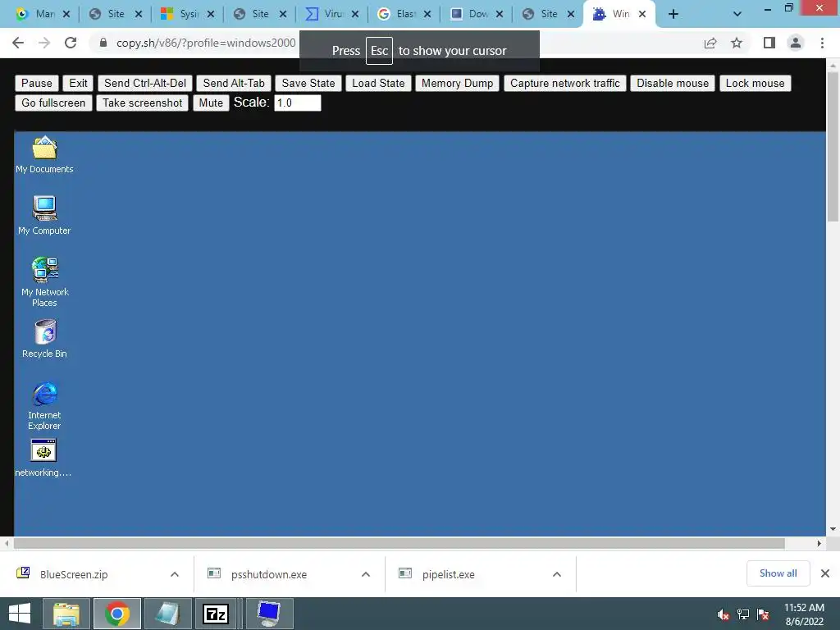Viewport: 840px width, 630px height.
Task: Open the 7-Zip taskbar icon
Action: pyautogui.click(x=216, y=614)
